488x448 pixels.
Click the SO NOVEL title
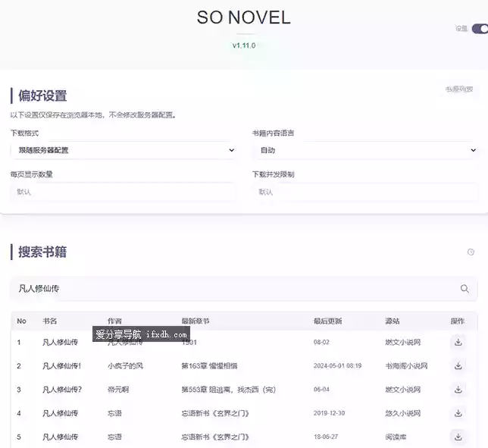244,17
